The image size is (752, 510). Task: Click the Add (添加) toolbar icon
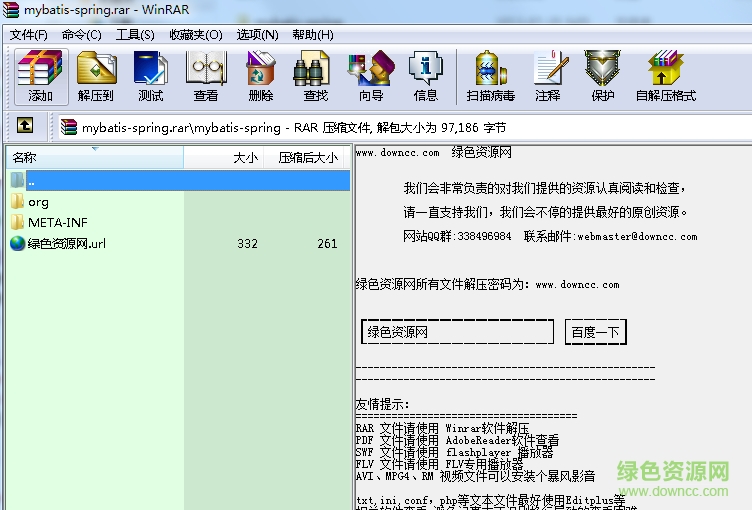pos(41,76)
